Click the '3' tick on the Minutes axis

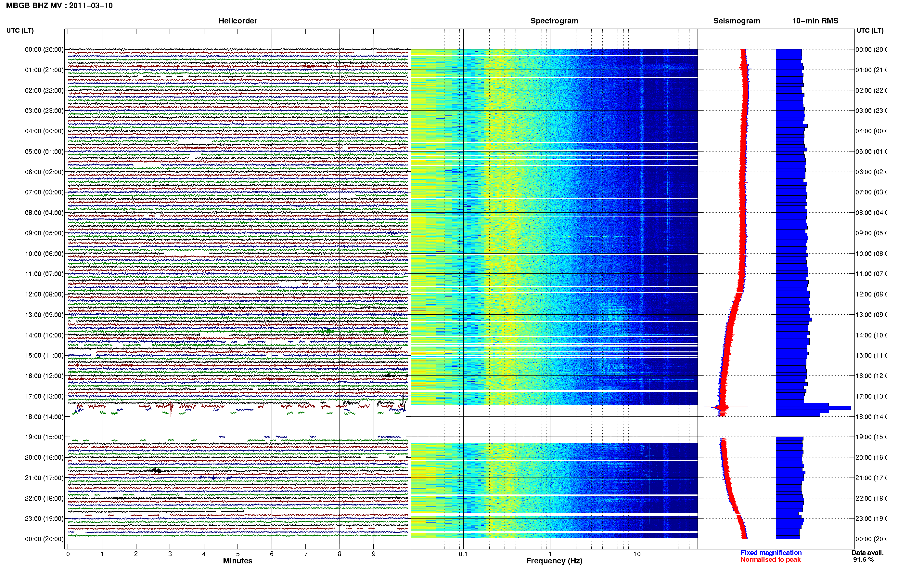[170, 554]
